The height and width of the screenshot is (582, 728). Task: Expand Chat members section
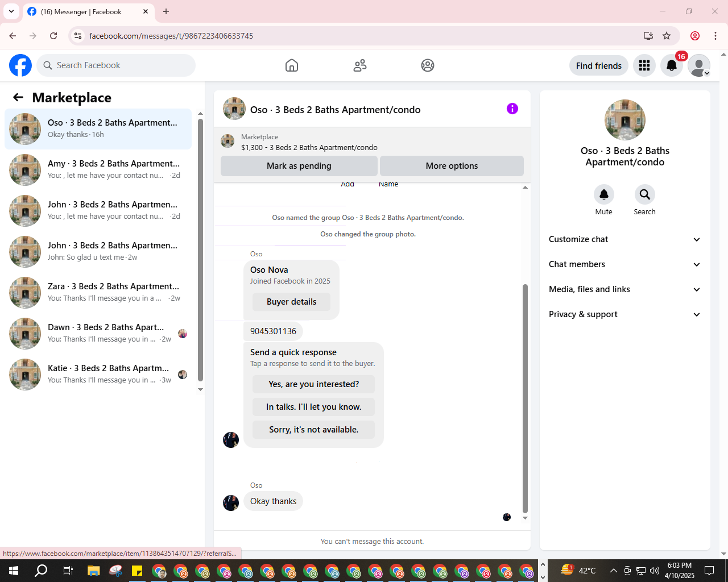coord(624,264)
